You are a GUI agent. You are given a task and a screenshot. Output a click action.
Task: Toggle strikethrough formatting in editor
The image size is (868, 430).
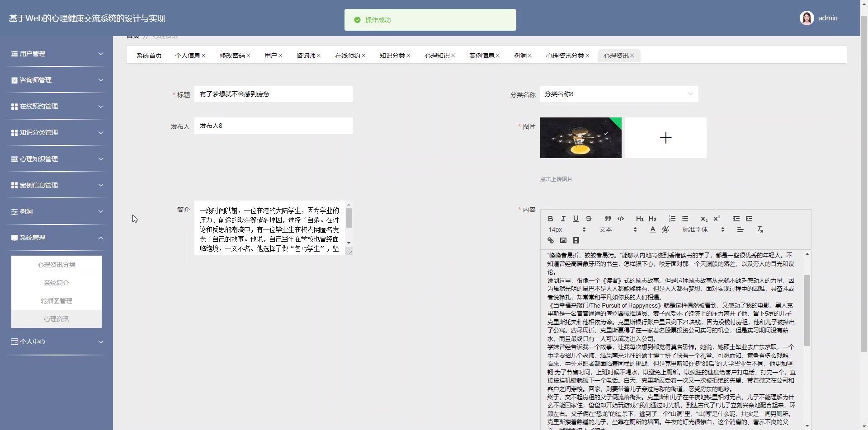589,219
